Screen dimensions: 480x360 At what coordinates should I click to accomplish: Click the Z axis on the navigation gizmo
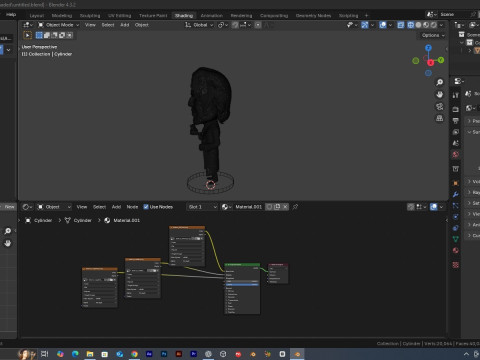(x=429, y=48)
